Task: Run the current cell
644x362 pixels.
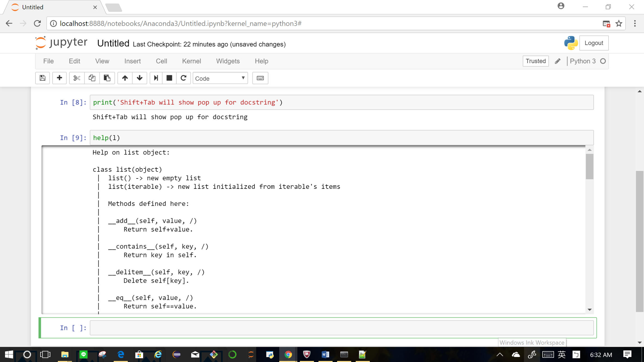Action: [156, 78]
